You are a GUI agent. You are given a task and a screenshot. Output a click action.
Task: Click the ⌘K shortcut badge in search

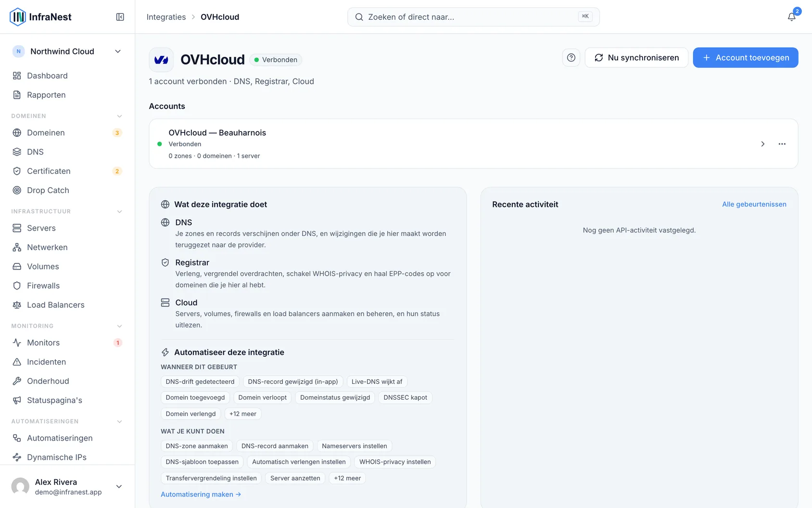click(x=585, y=16)
